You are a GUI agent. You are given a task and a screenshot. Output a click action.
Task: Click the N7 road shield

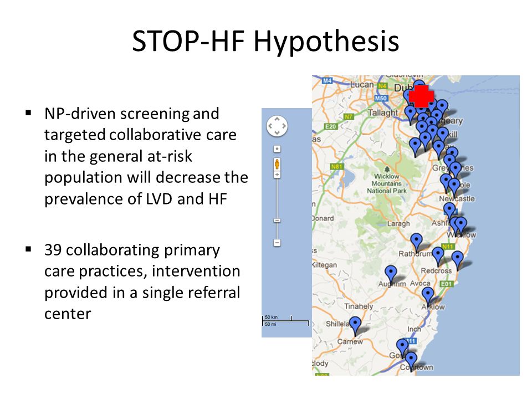tap(349, 117)
